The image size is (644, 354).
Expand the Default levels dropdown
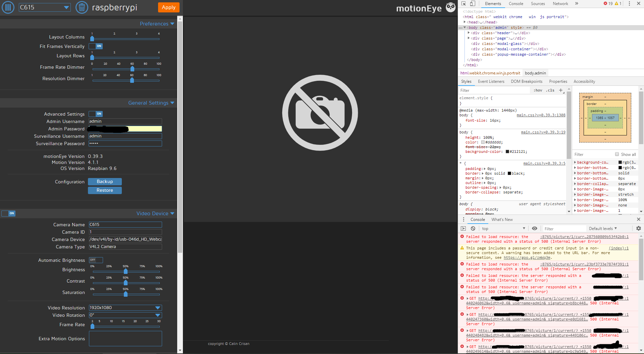tap(603, 228)
